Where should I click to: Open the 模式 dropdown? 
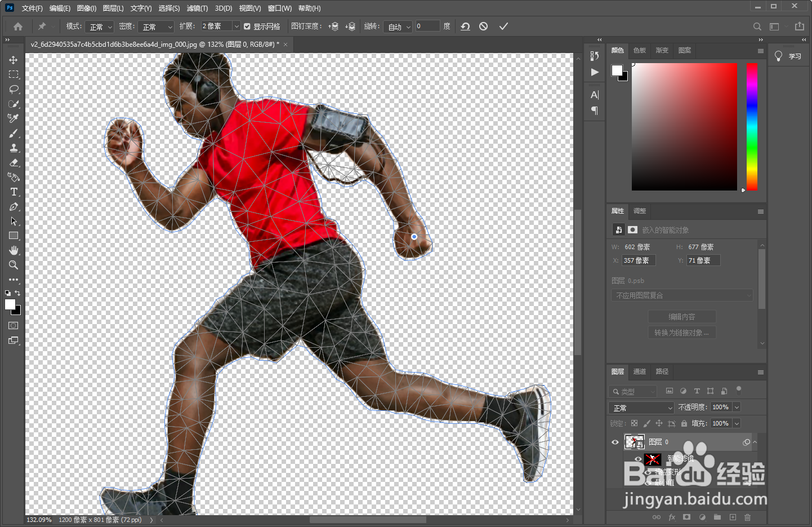click(101, 26)
